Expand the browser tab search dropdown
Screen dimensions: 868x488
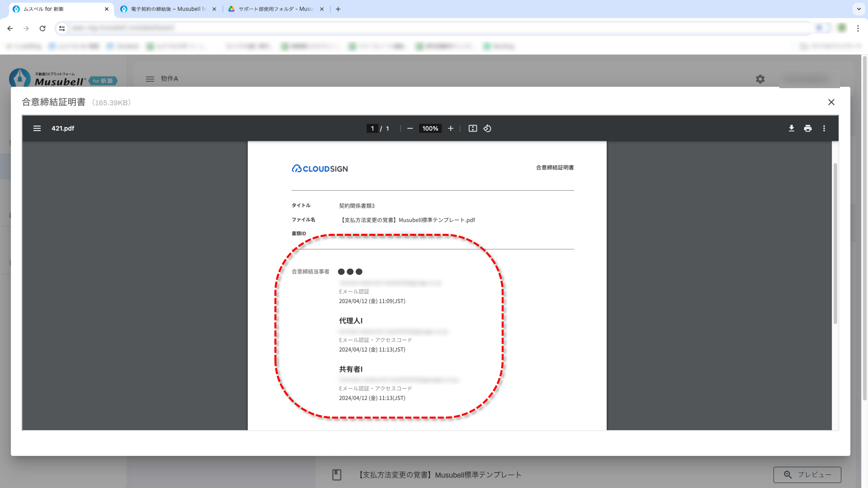[x=859, y=9]
